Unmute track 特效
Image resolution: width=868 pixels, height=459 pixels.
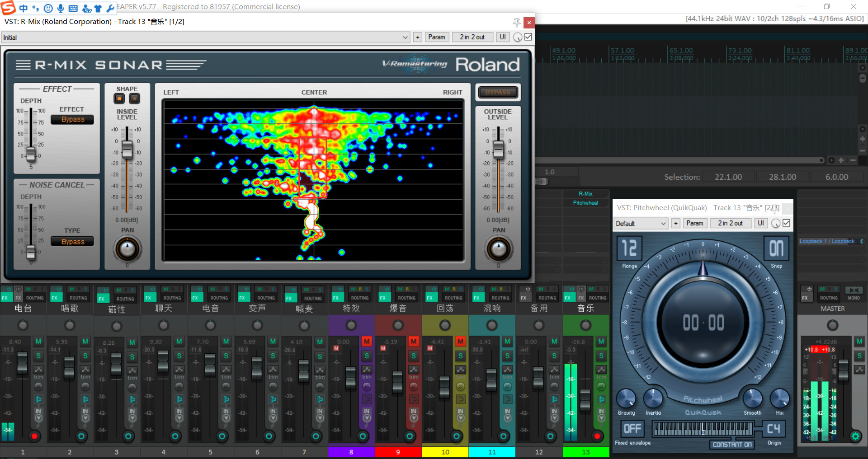pos(367,342)
